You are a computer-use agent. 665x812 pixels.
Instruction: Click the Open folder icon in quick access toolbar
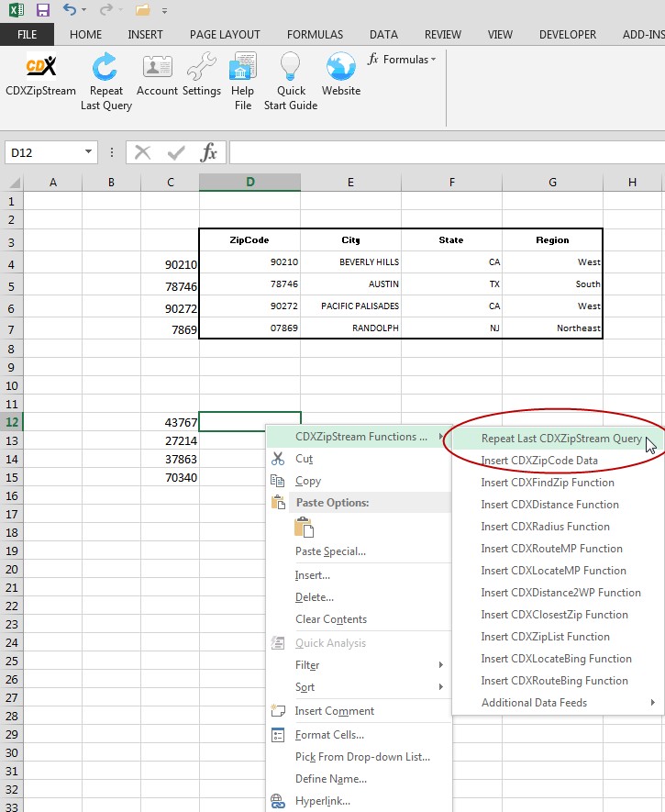tap(142, 10)
